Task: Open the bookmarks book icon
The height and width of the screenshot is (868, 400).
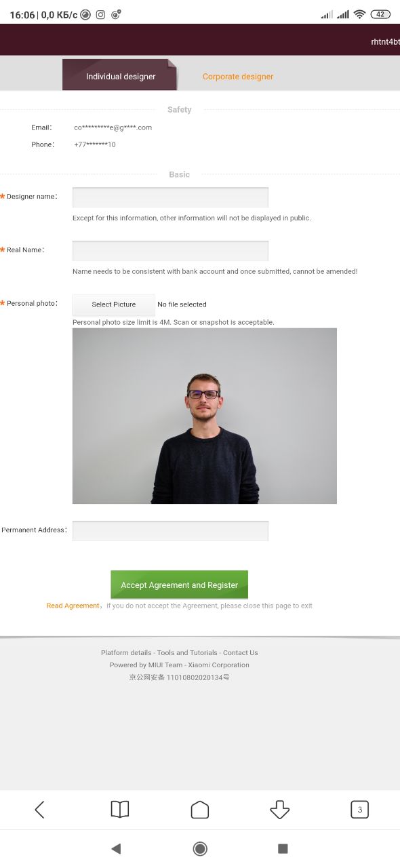Action: [x=119, y=809]
